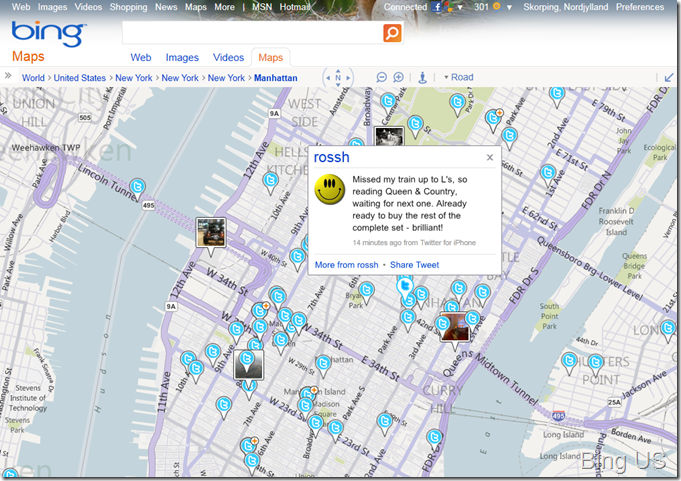Viewport: 681px width, 481px height.
Task: Click the Facebook icon next to Connected
Action: click(436, 7)
